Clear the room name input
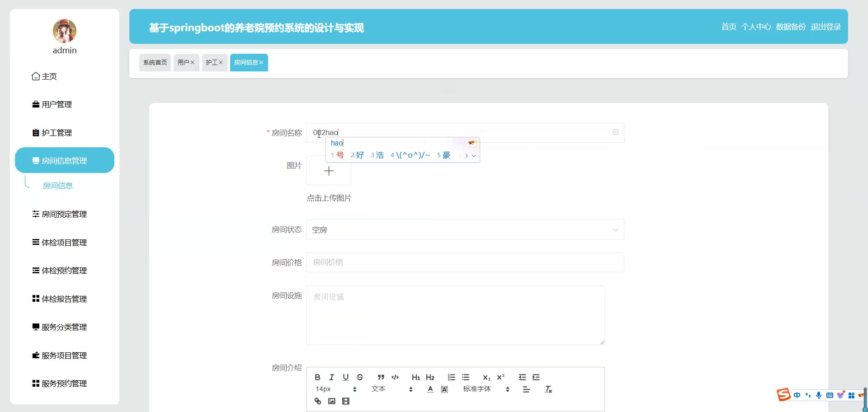 pyautogui.click(x=616, y=132)
